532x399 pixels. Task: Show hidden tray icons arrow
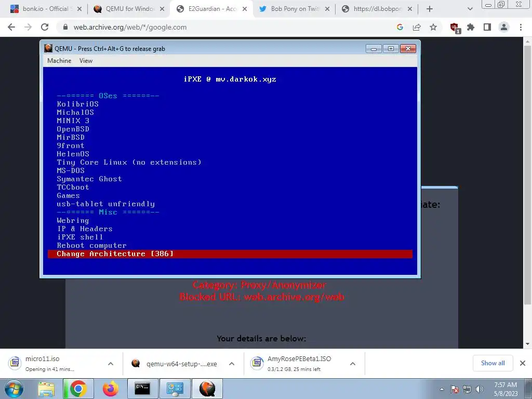coord(442,389)
